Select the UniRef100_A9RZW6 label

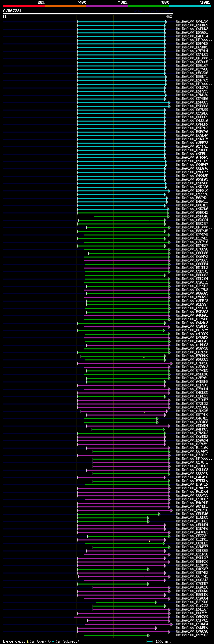[x=192, y=209]
